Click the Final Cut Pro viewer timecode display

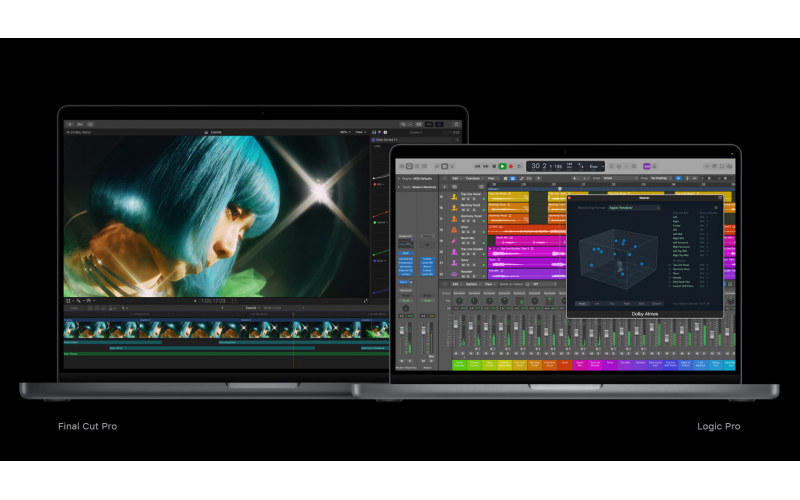pyautogui.click(x=212, y=301)
